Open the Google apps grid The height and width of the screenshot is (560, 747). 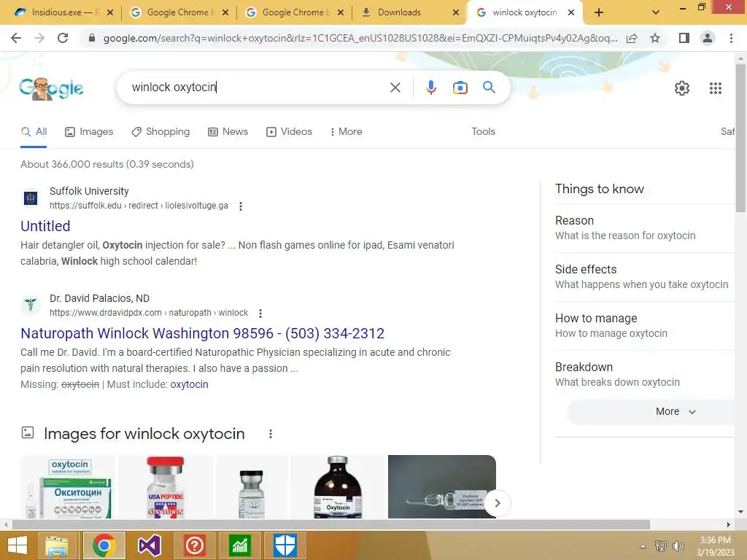tap(715, 88)
